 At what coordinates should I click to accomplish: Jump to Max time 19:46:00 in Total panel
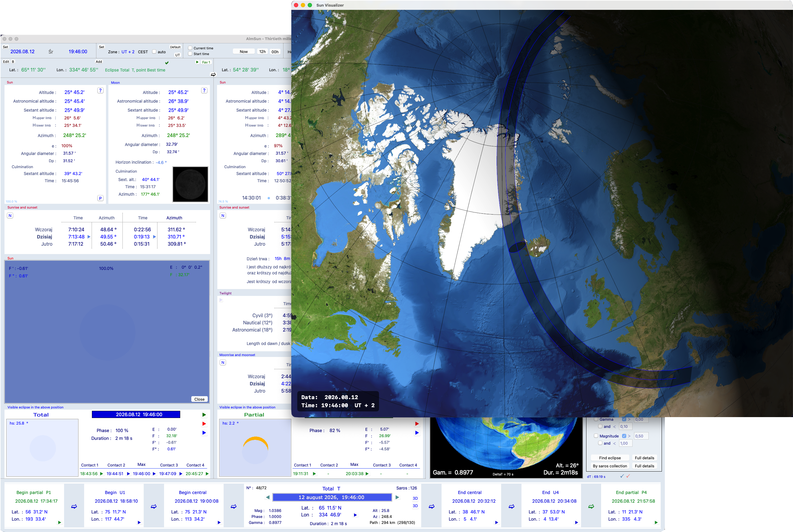coord(154,474)
